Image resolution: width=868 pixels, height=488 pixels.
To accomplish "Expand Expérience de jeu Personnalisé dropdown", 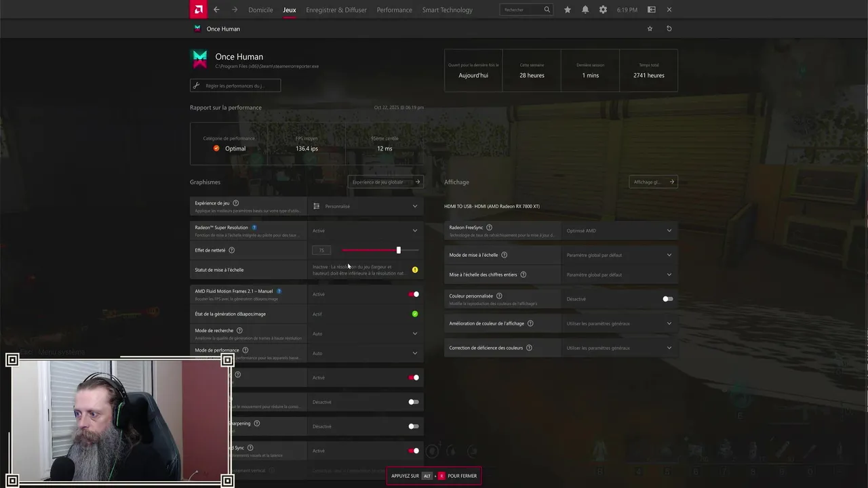I will [366, 206].
